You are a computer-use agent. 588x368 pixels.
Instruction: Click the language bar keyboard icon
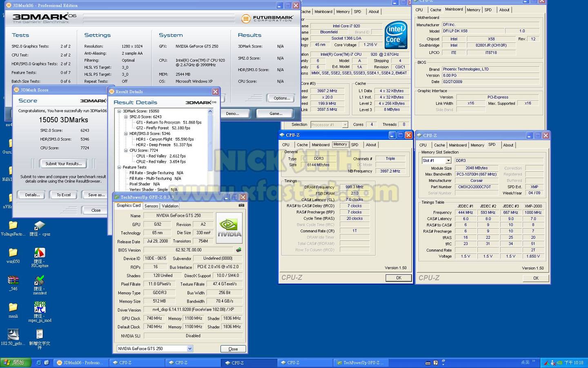[428, 363]
